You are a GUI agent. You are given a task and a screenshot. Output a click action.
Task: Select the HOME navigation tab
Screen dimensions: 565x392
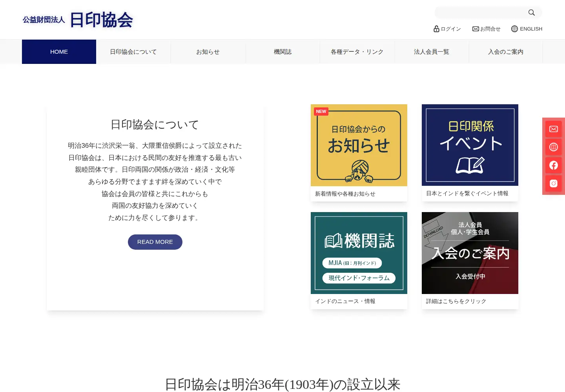click(59, 52)
